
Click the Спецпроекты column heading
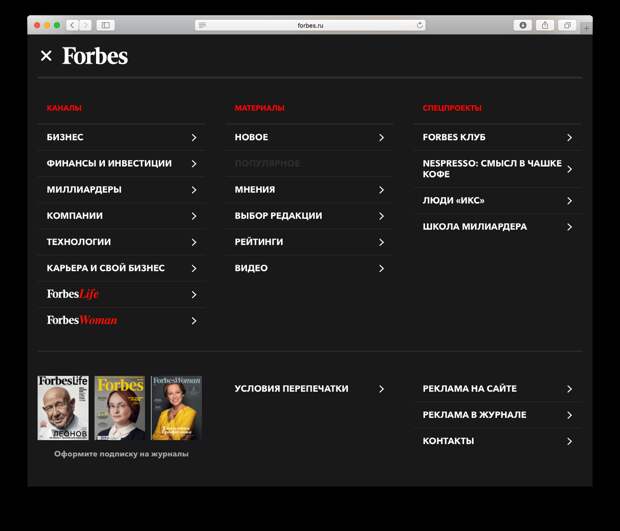pyautogui.click(x=452, y=108)
